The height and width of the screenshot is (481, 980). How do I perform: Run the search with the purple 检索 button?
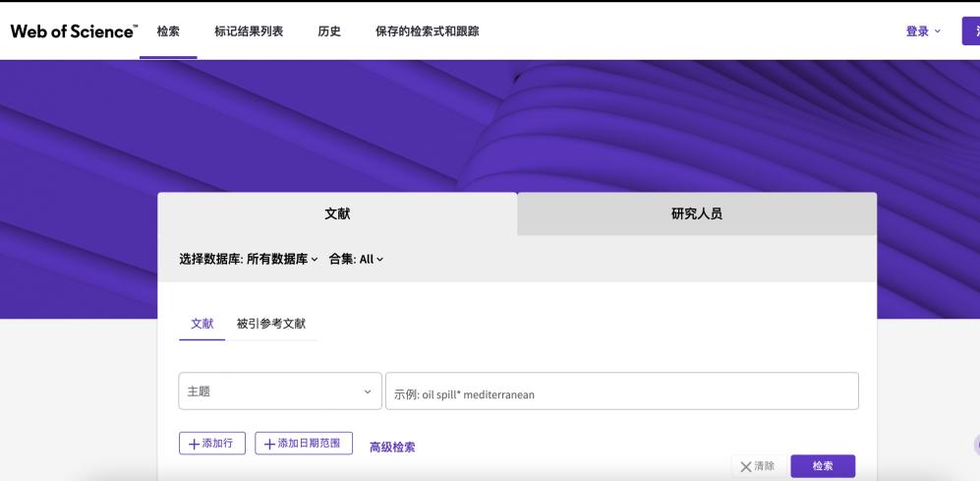(823, 466)
